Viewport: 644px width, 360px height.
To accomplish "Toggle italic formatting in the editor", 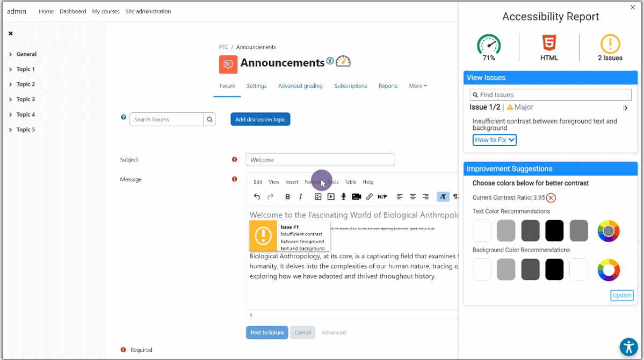I will (x=301, y=197).
